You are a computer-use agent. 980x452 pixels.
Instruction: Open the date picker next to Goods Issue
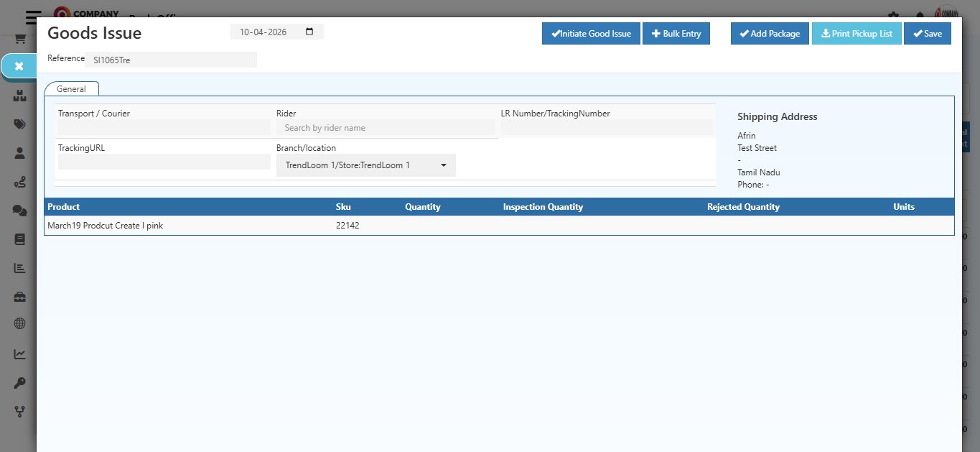(x=309, y=32)
